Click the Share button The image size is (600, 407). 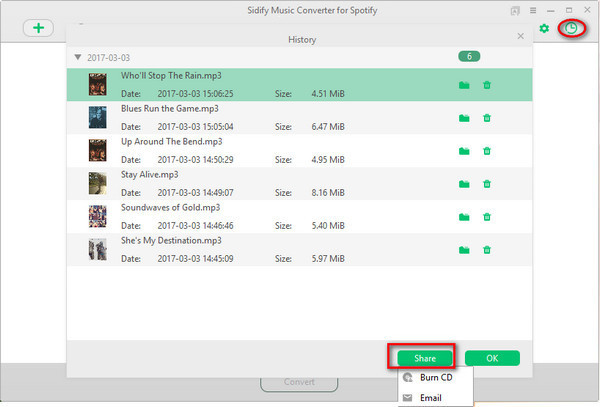[x=425, y=358]
